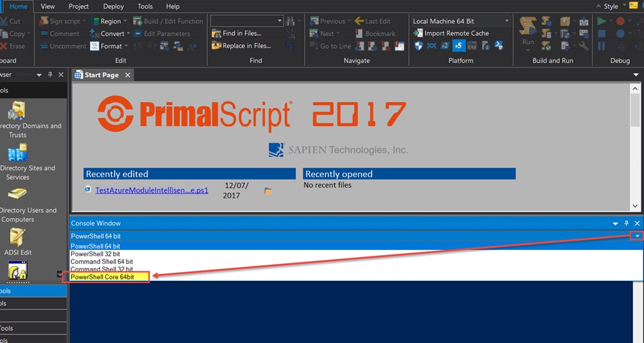Click the Debug stop square button
The height and width of the screenshot is (343, 644).
pyautogui.click(x=602, y=34)
